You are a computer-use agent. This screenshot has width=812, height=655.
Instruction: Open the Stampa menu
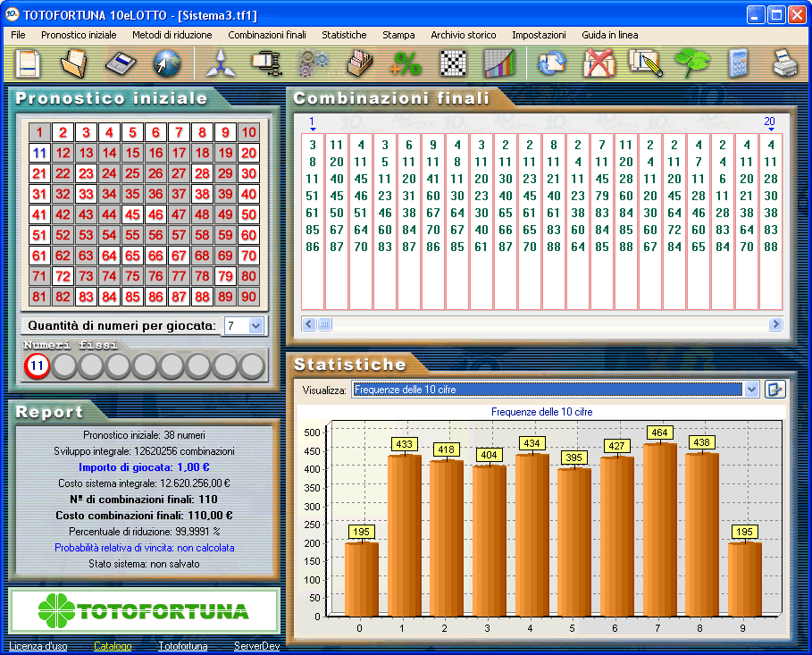click(x=398, y=35)
